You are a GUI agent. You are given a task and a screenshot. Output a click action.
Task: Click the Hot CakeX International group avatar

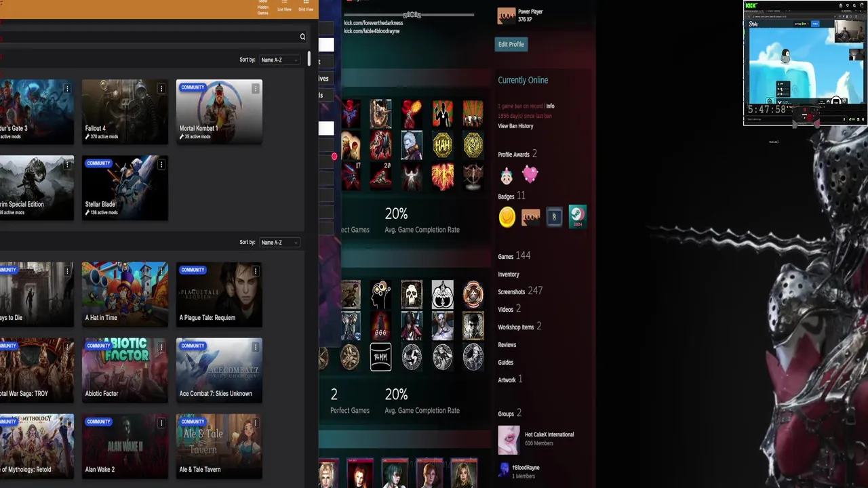[x=509, y=440]
